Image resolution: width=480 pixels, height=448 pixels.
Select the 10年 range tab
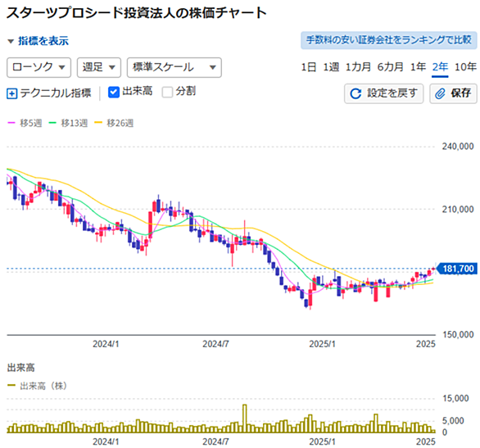(x=465, y=67)
